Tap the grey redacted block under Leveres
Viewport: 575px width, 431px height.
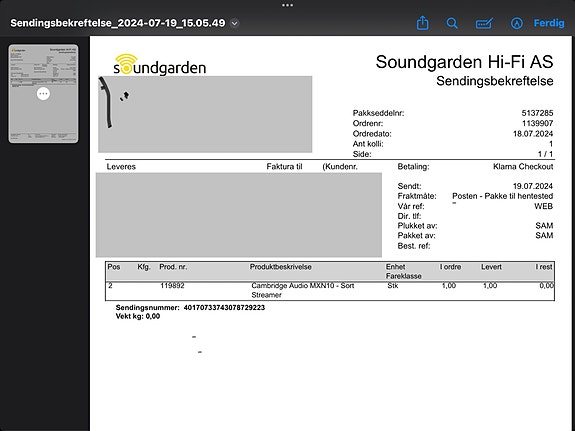[239, 215]
